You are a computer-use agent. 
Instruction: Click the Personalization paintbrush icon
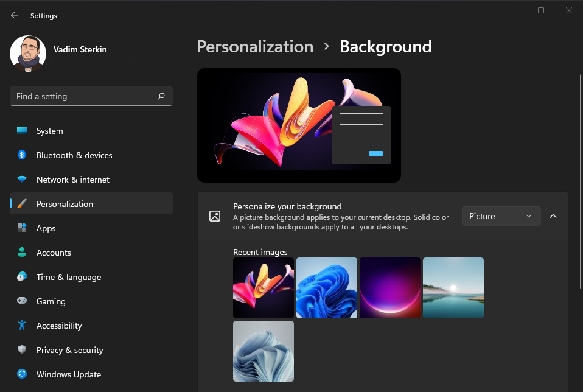coord(22,203)
